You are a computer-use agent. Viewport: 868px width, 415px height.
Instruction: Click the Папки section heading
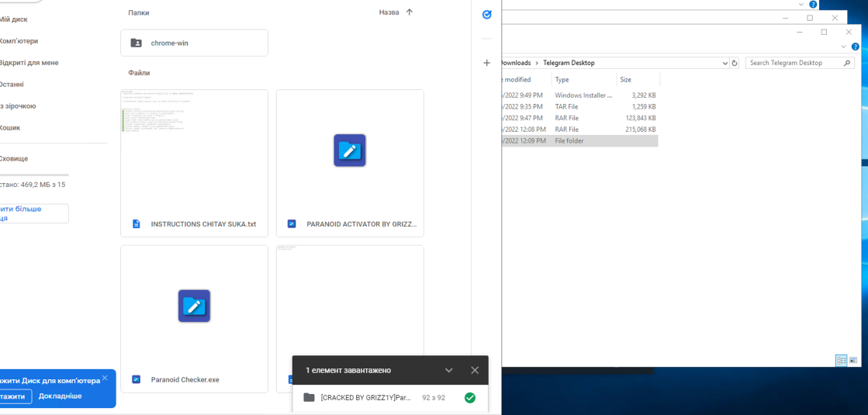pos(138,12)
